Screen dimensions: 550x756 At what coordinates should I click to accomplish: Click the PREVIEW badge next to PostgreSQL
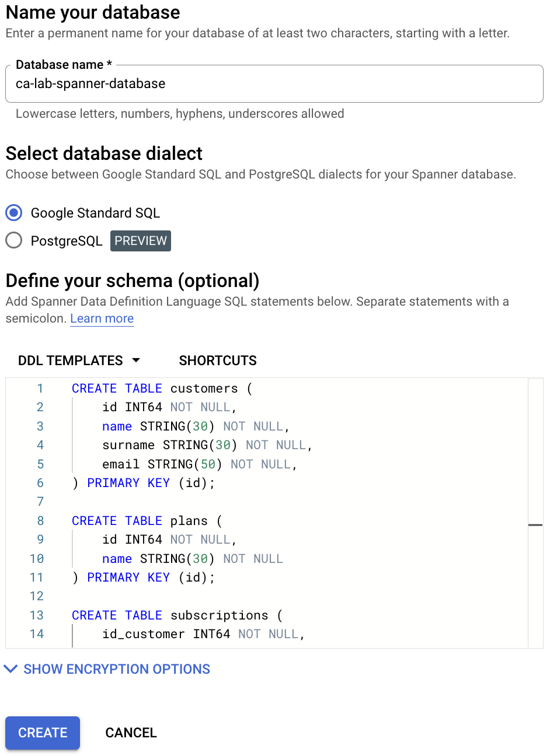tap(141, 241)
